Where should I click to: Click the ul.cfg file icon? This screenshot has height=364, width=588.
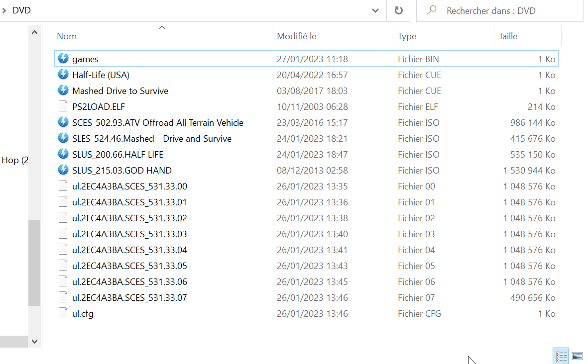point(63,313)
